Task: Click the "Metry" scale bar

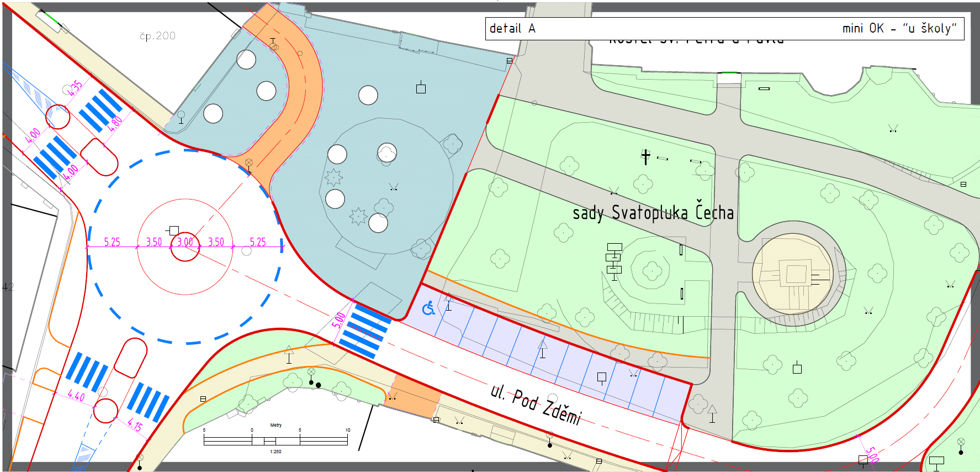Action: coord(276,439)
